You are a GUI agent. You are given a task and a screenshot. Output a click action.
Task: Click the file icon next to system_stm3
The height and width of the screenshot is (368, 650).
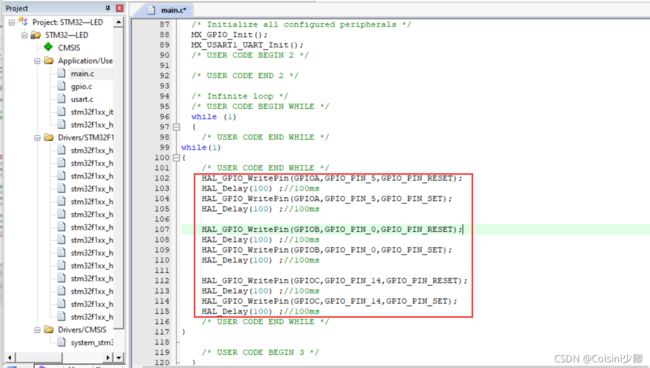(61, 342)
